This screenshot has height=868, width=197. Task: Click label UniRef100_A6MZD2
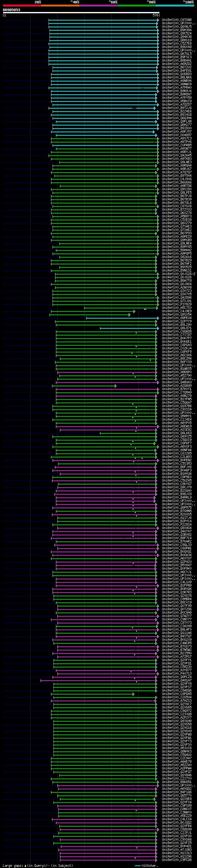(x=177, y=64)
